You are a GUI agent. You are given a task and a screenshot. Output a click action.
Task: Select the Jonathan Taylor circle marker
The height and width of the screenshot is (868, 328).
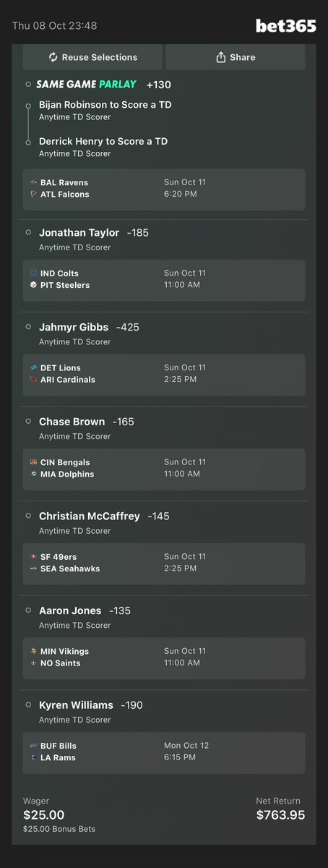(28, 233)
